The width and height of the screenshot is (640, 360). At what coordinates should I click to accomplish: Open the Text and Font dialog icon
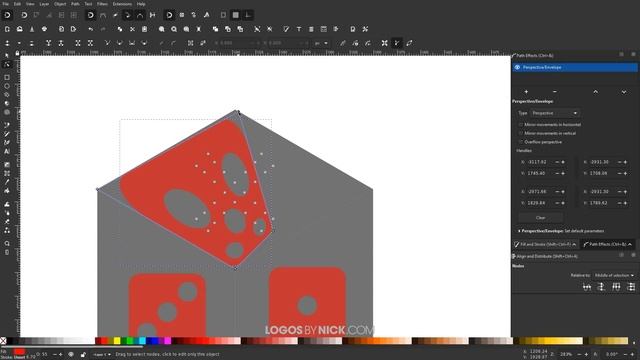pyautogui.click(x=299, y=29)
